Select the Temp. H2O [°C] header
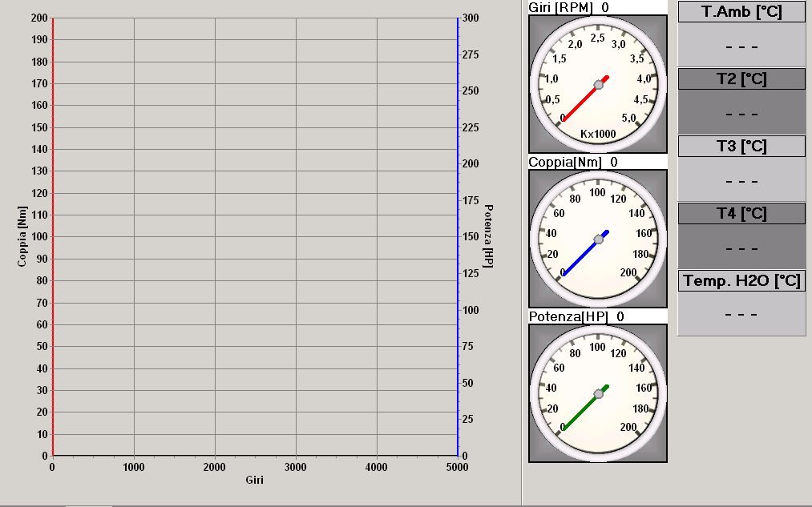The image size is (812, 507). pos(741,281)
